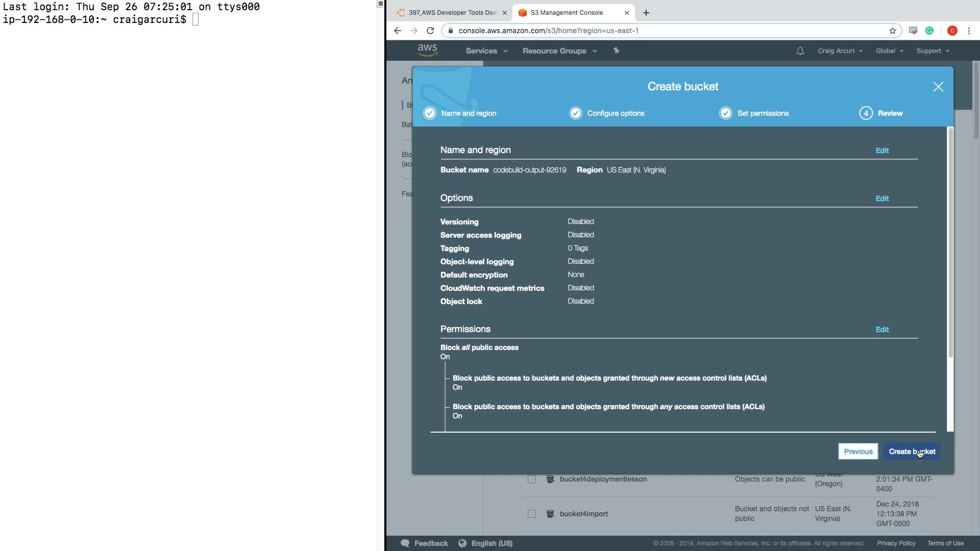Expand the Services dropdown

click(486, 51)
